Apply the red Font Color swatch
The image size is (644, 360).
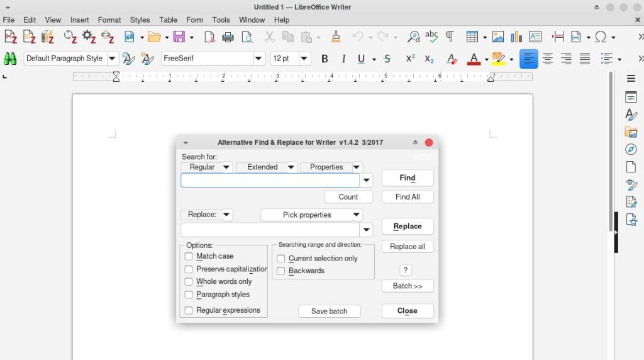[474, 59]
